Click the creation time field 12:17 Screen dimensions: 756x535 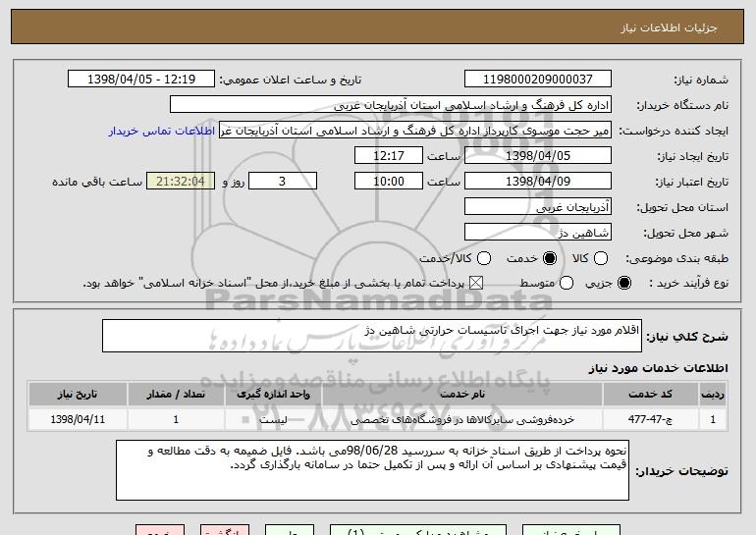click(389, 156)
